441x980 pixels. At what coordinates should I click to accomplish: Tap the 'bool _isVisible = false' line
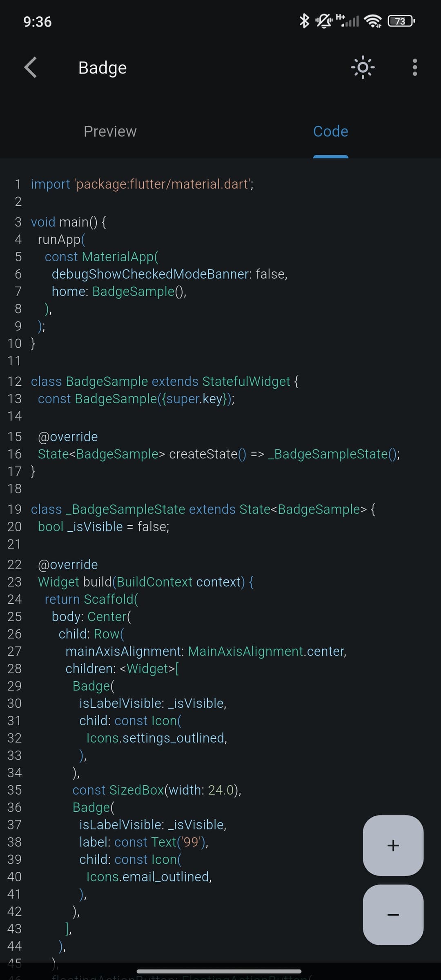click(x=103, y=527)
